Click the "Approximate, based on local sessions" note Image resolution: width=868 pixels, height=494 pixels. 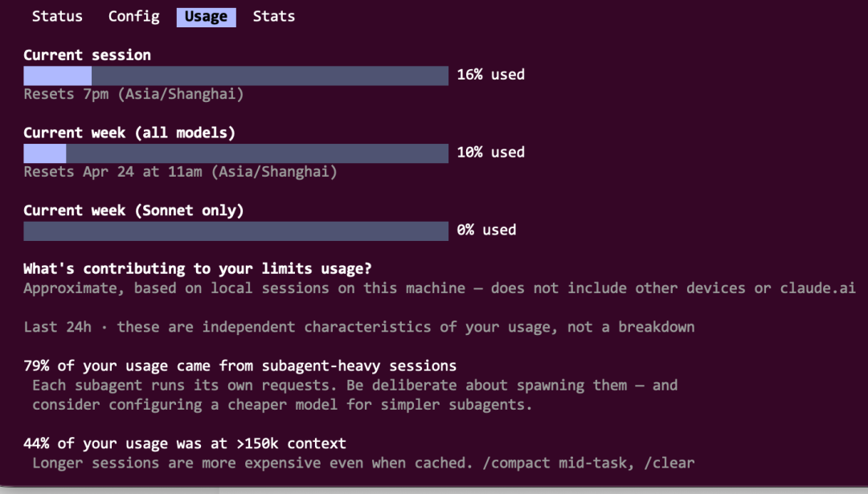pyautogui.click(x=439, y=288)
